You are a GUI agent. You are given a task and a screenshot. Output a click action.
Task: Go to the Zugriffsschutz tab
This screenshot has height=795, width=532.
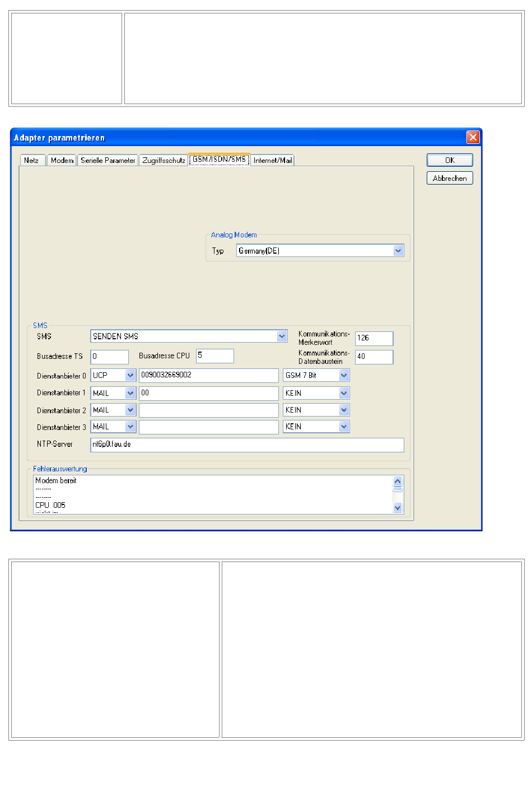(163, 160)
